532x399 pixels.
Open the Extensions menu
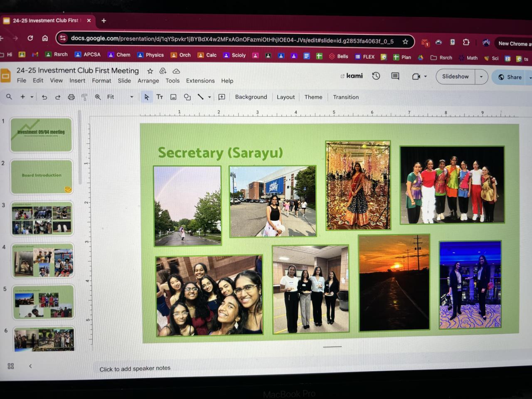[200, 81]
